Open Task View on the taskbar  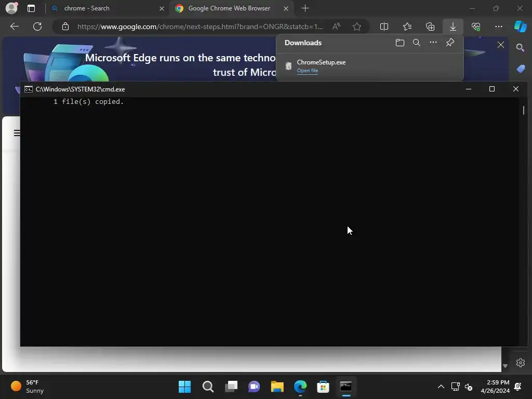coord(231,387)
